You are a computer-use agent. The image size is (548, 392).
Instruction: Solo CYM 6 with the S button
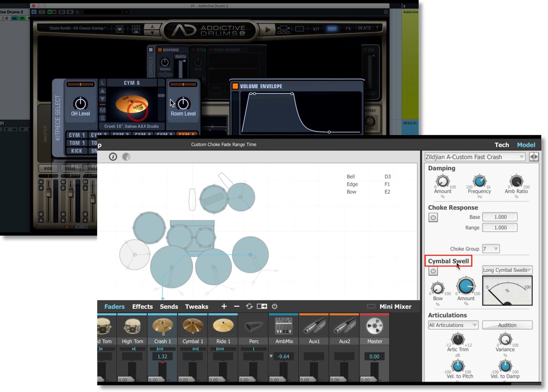[102, 118]
